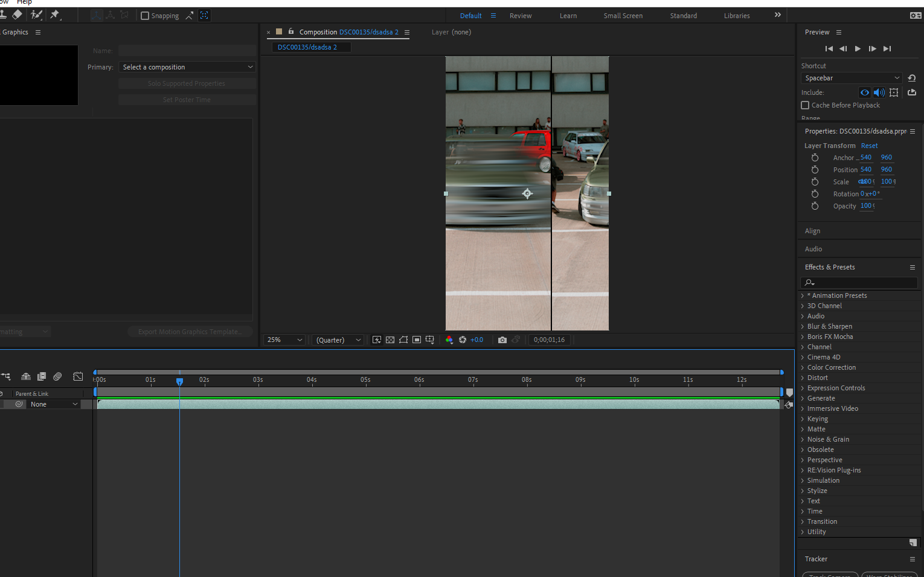Viewport: 924px width, 577px height.
Task: Open the Help menu
Action: (24, 2)
